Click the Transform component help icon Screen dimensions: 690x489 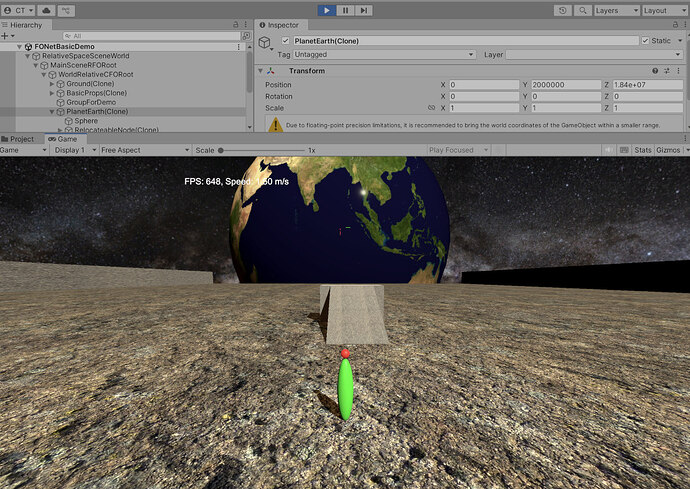click(655, 71)
